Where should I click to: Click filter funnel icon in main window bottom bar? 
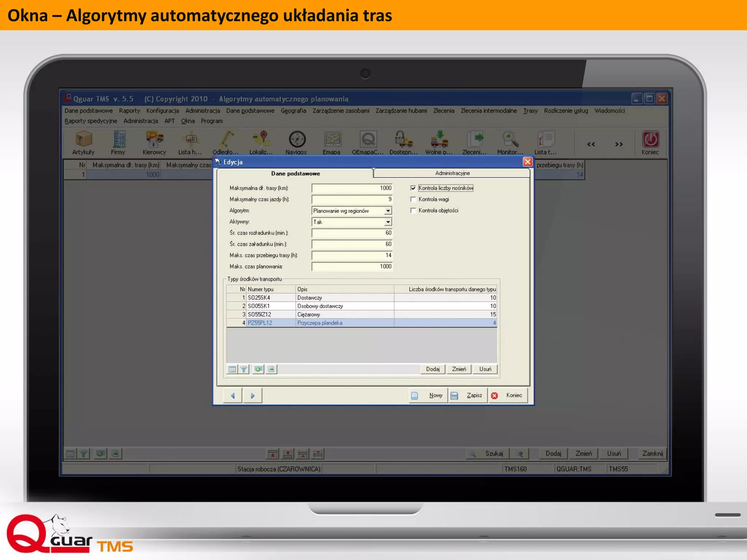click(84, 454)
